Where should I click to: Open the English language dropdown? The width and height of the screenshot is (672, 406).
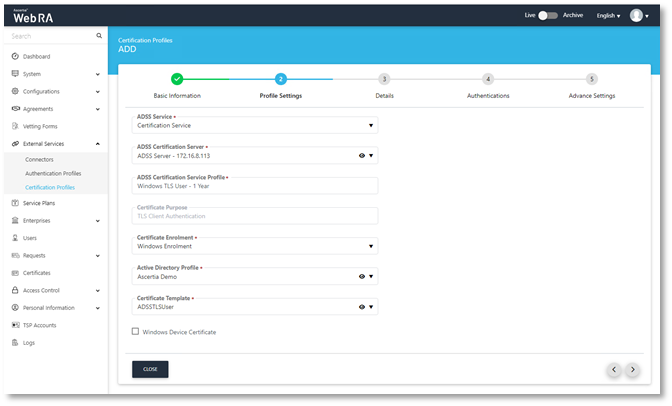608,16
